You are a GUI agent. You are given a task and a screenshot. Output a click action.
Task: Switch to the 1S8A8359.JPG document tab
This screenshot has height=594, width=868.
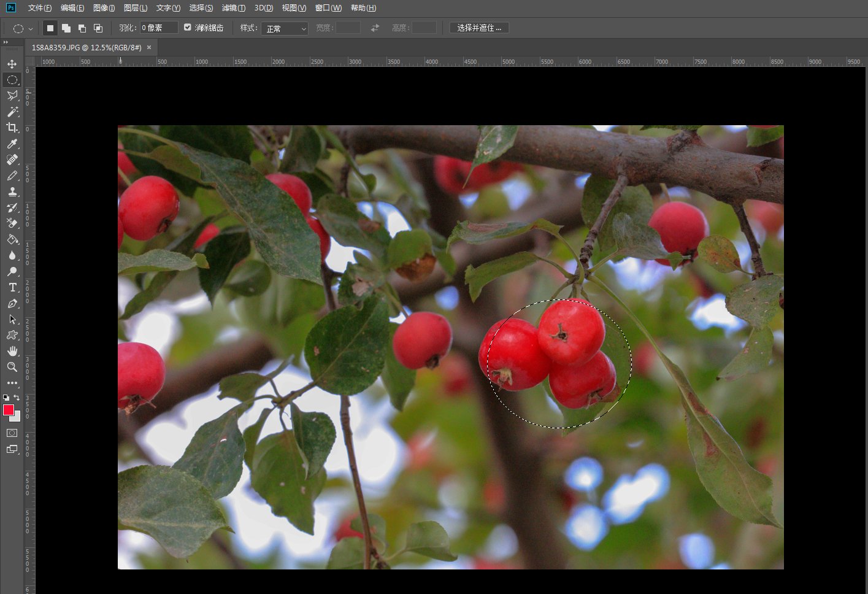[x=86, y=47]
